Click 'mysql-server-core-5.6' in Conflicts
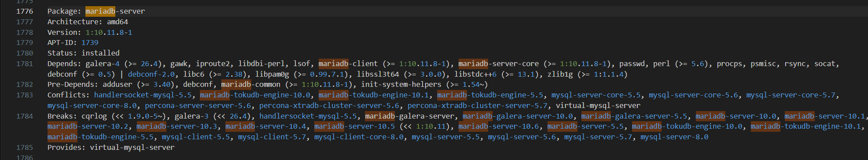This screenshot has height=160, width=868. (x=693, y=95)
